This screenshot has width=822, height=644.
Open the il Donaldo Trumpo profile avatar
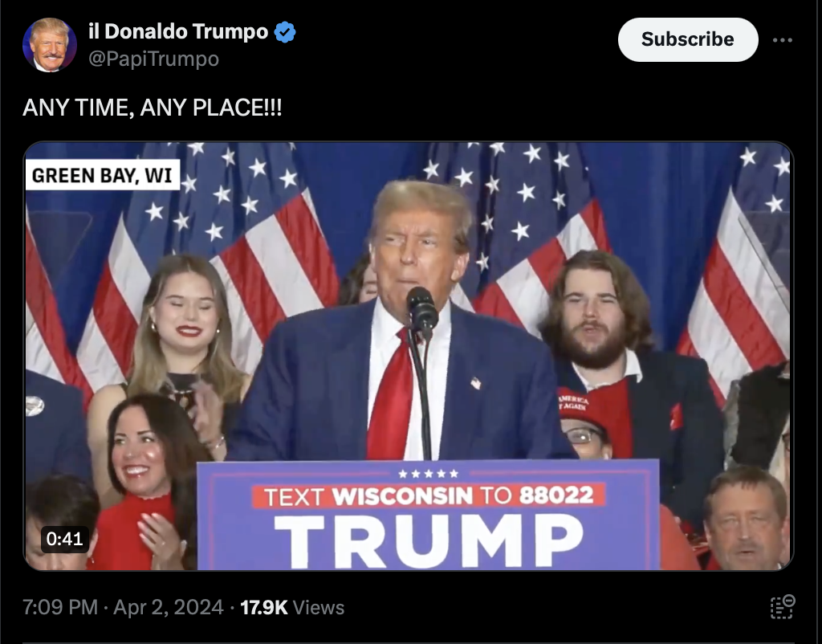(50, 45)
